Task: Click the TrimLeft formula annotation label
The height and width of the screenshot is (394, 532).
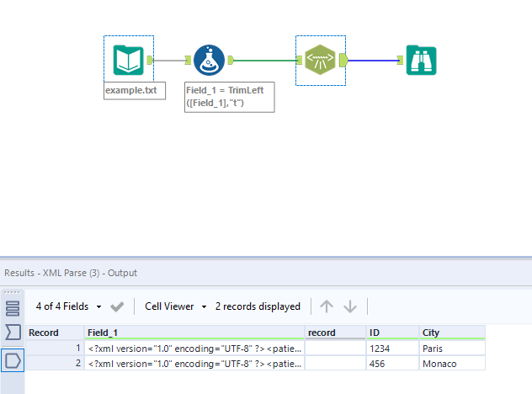Action: [229, 97]
